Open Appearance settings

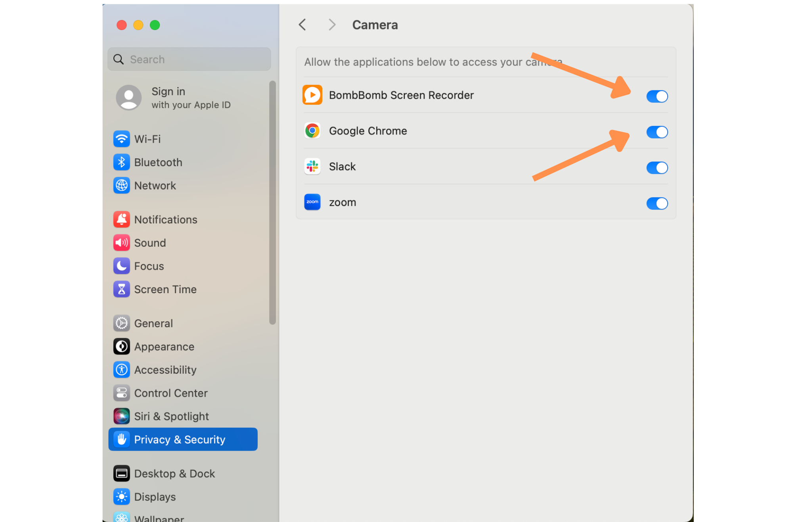coord(183,347)
